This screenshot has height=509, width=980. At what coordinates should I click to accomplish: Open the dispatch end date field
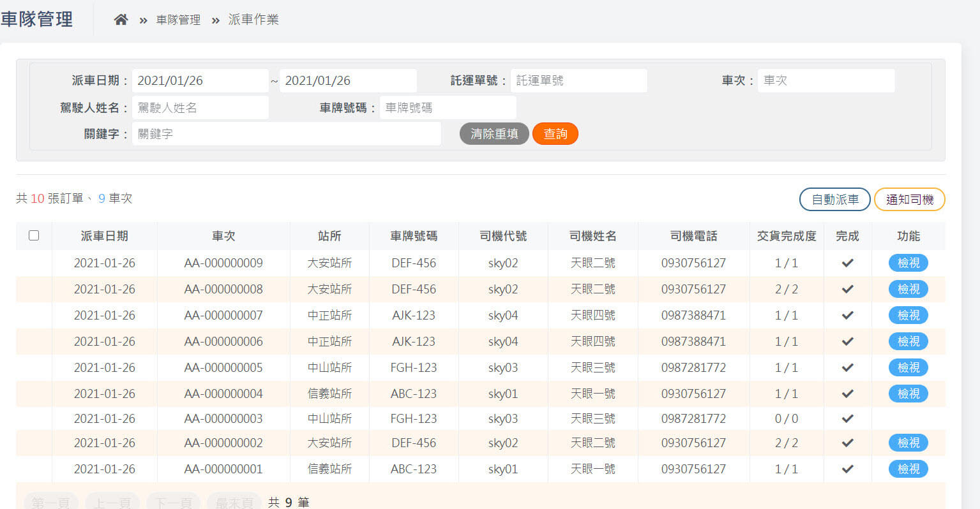click(347, 81)
